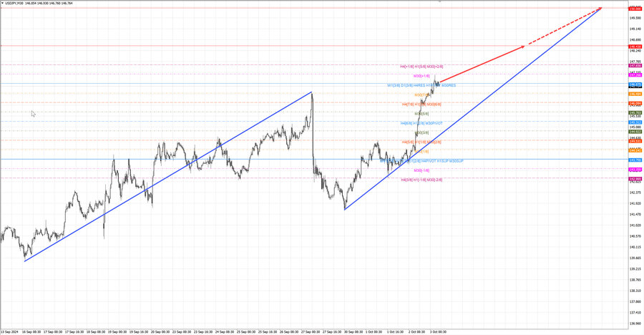Click the 20 Sep 00:30 time axis label
Image resolution: width=644 pixels, height=335 pixels.
click(x=160, y=331)
